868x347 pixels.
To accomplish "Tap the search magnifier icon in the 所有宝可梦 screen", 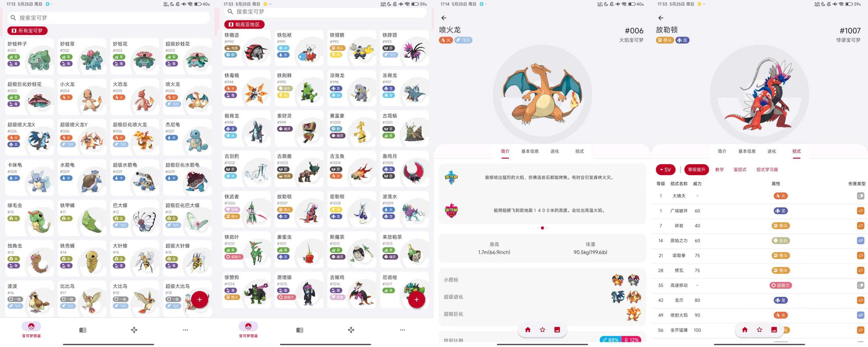I will point(13,18).
